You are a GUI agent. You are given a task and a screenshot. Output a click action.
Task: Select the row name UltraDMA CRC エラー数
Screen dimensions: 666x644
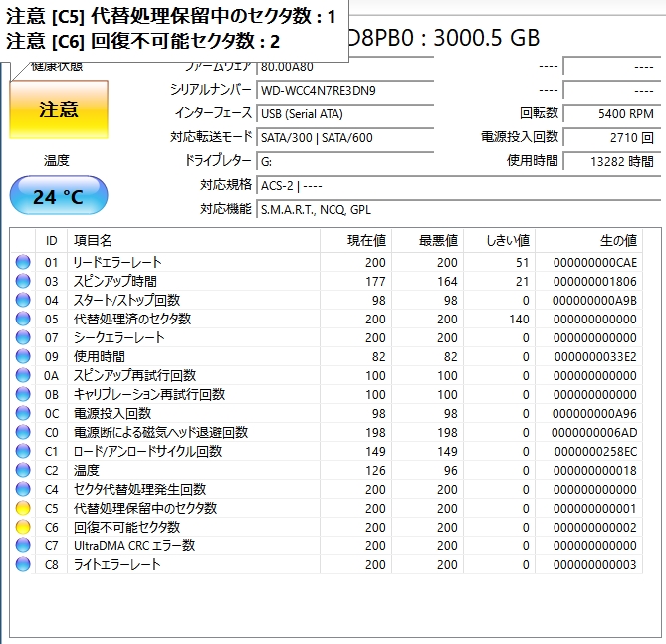tap(134, 545)
